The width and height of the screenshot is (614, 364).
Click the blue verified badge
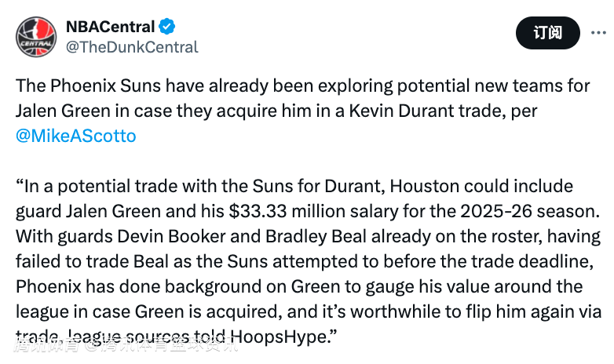pyautogui.click(x=167, y=27)
